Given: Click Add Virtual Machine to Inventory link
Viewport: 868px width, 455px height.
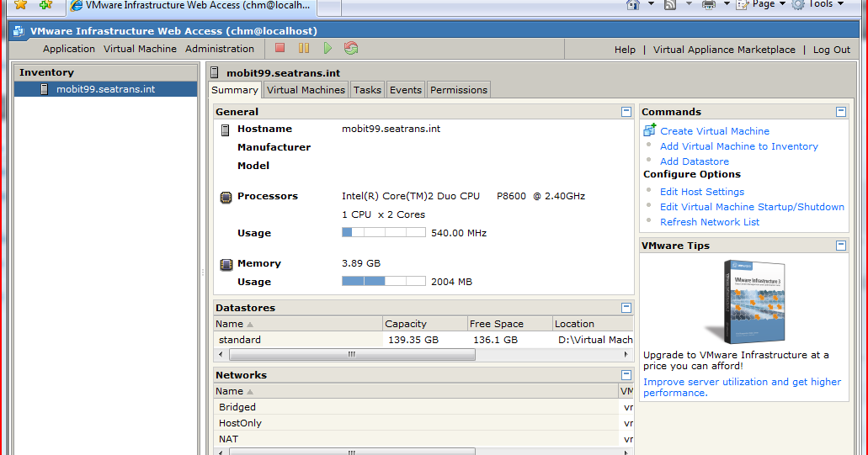Looking at the screenshot, I should point(739,146).
